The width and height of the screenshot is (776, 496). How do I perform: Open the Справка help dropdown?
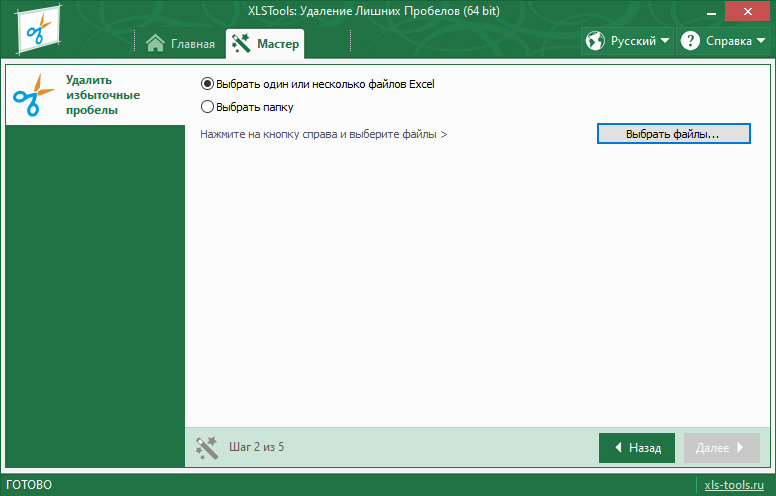pos(723,41)
